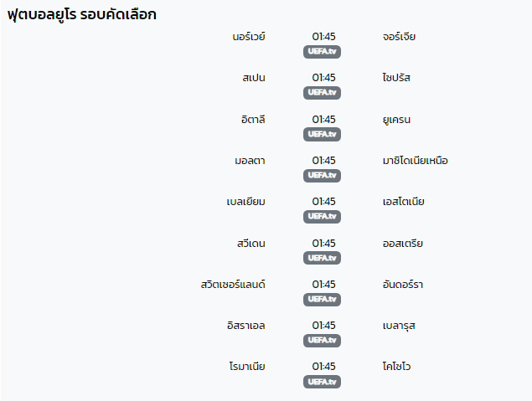Select team name ออสเตรีย
The image size is (532, 401).
coord(403,244)
